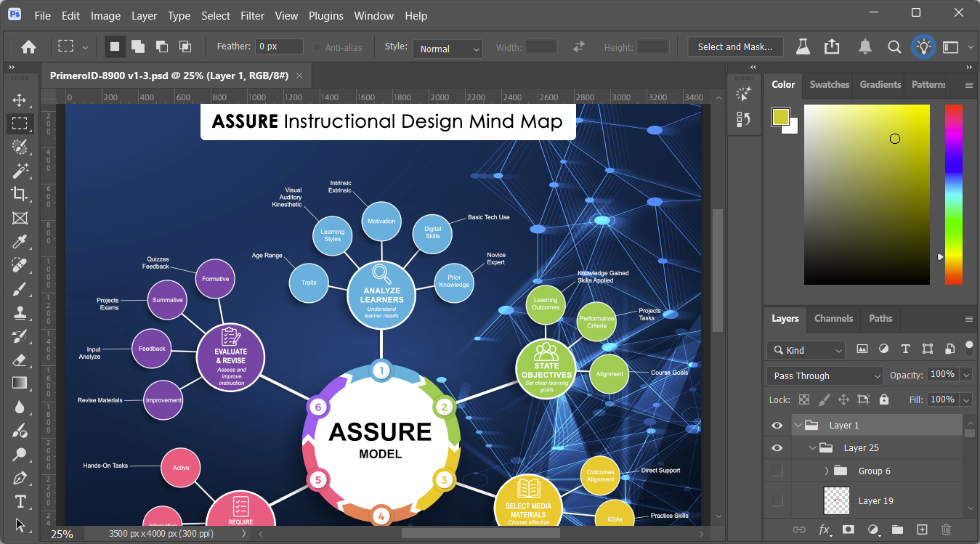Select the Type tool
The image size is (980, 544).
[20, 501]
